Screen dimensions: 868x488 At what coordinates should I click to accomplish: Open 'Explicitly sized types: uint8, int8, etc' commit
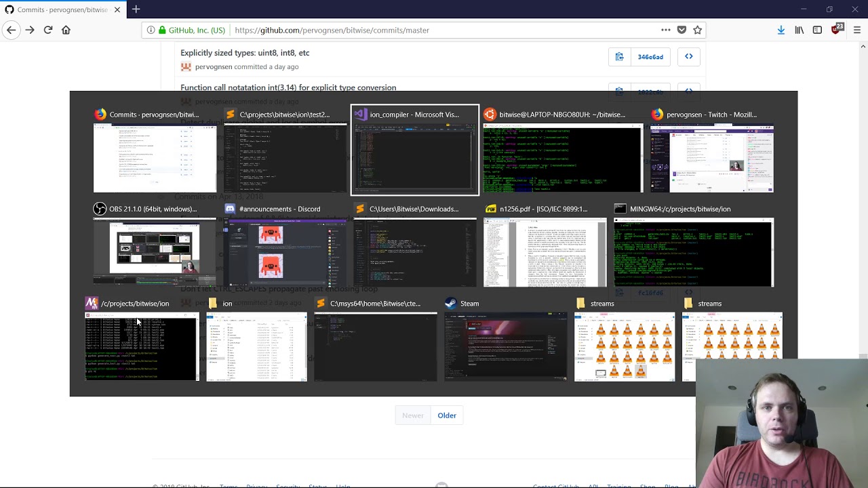[245, 53]
